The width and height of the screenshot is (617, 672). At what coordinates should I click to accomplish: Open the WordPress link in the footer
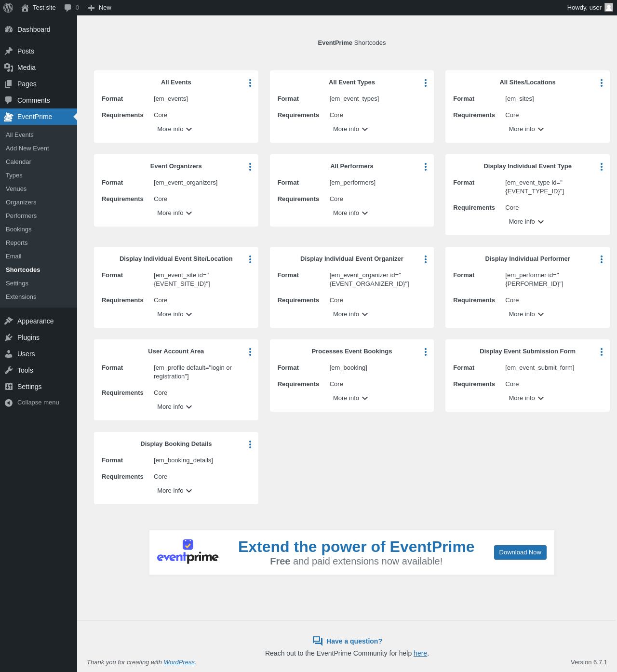point(179,662)
